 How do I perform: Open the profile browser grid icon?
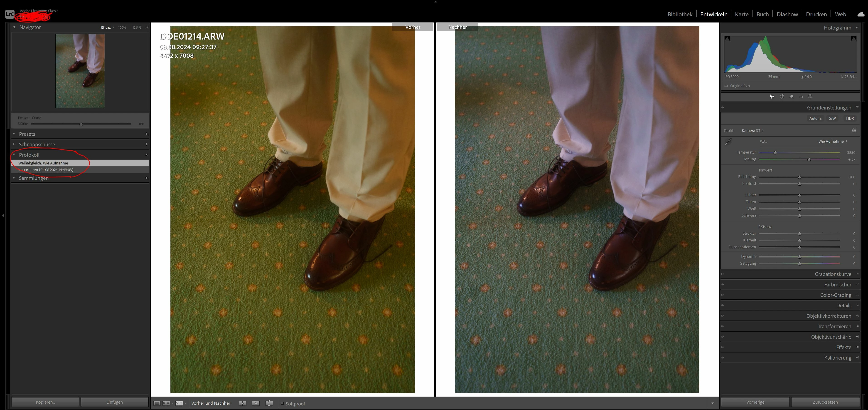click(x=853, y=130)
